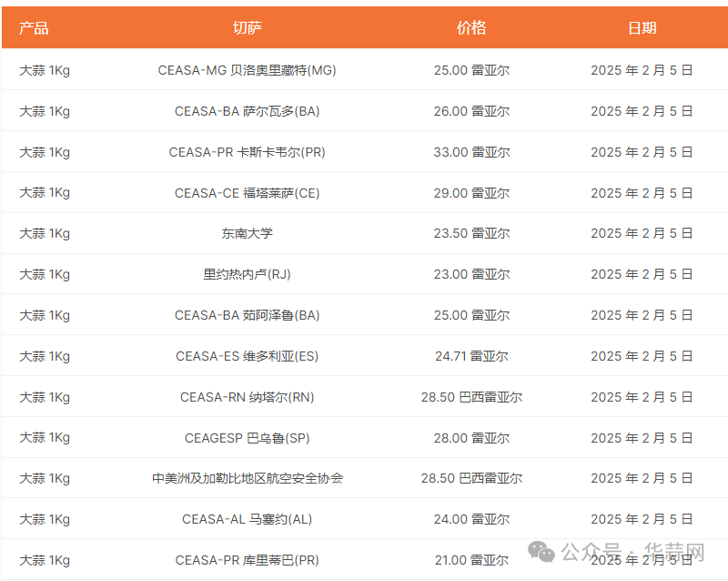Select cell CEASA-PR 库里蒂巴(PR)
The width and height of the screenshot is (728, 581).
pos(247,560)
